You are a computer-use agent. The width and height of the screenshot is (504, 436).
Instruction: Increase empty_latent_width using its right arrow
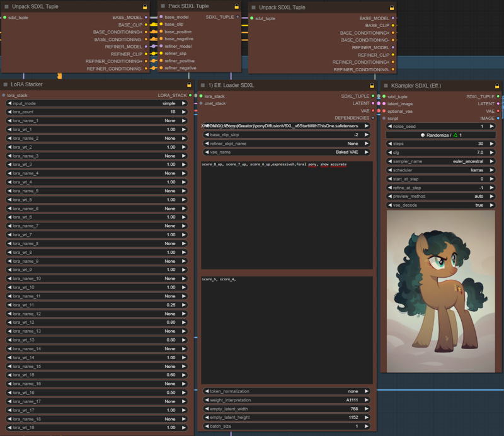click(x=367, y=409)
